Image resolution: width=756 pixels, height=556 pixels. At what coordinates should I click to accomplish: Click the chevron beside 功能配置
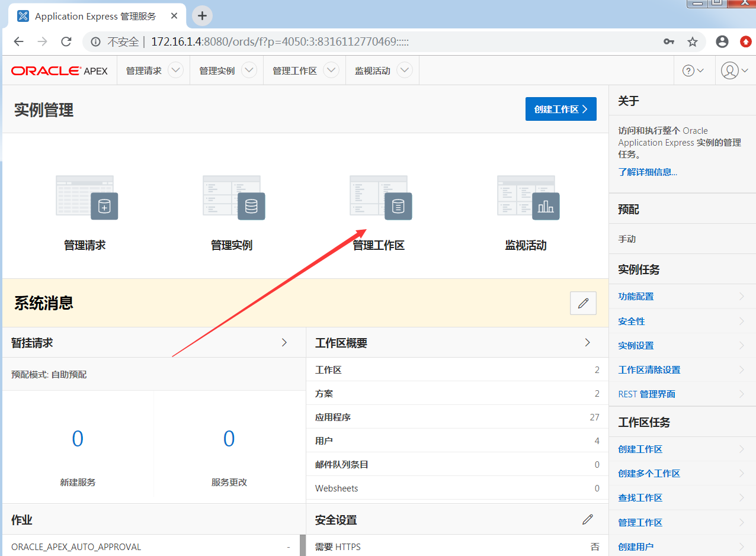[x=742, y=296]
